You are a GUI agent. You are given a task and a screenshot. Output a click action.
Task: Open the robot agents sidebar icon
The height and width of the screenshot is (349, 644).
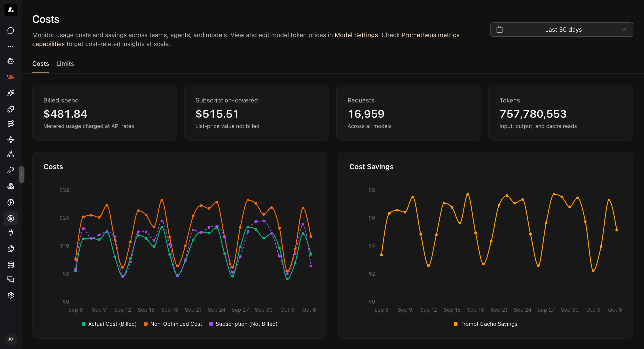11,61
